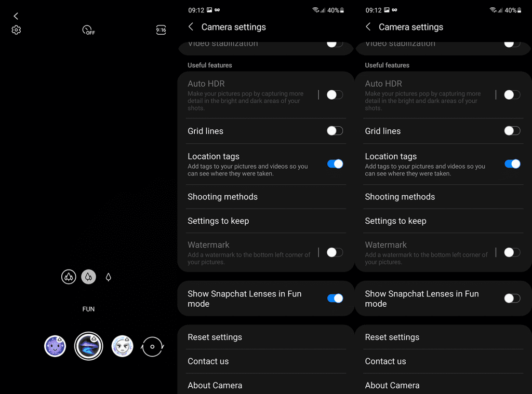Turn on Snapchat Lenses in right screen
Screen dimensions: 532x394
(512, 298)
